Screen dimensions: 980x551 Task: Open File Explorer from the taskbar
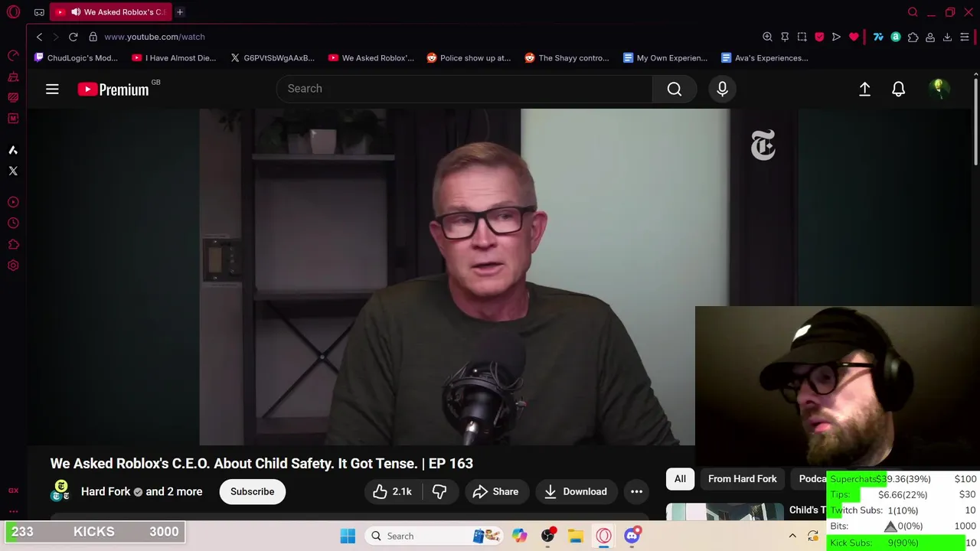pos(576,536)
